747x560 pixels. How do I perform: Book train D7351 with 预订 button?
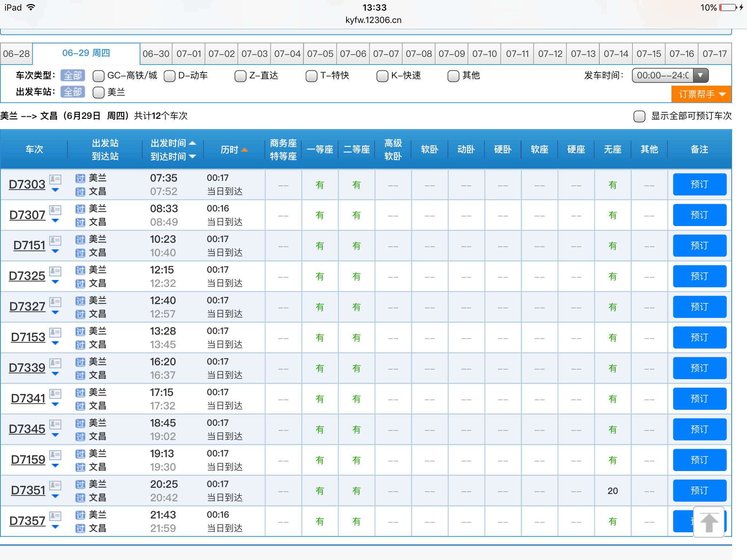coord(700,491)
